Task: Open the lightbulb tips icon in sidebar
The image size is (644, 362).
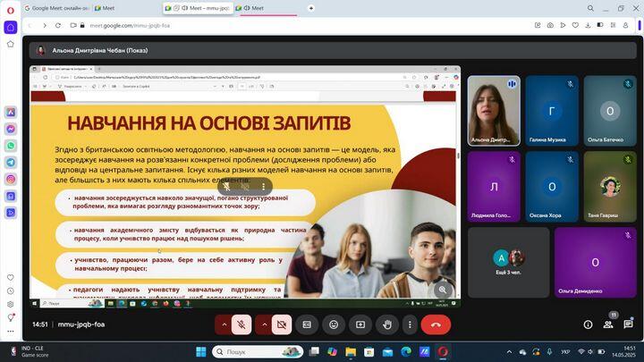Action: [x=11, y=317]
